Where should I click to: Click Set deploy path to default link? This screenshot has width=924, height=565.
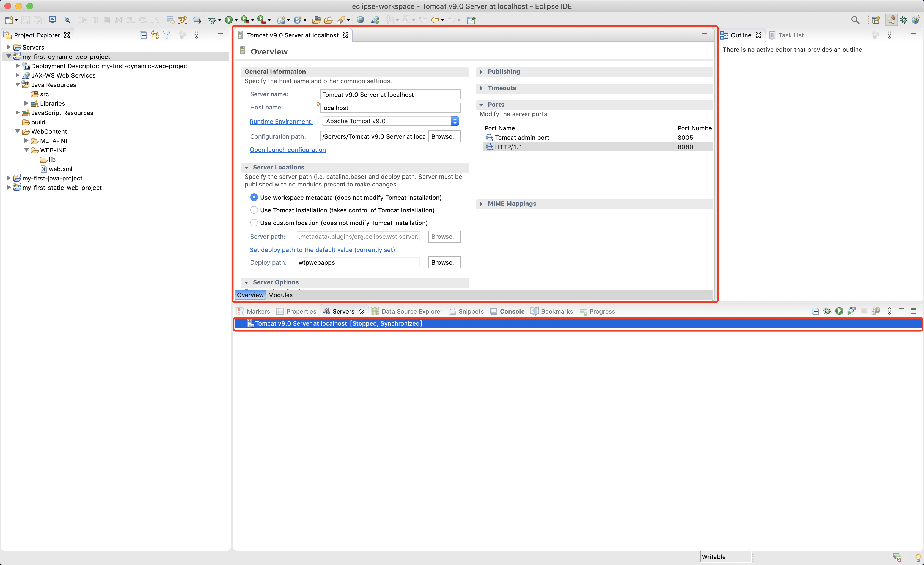(322, 250)
